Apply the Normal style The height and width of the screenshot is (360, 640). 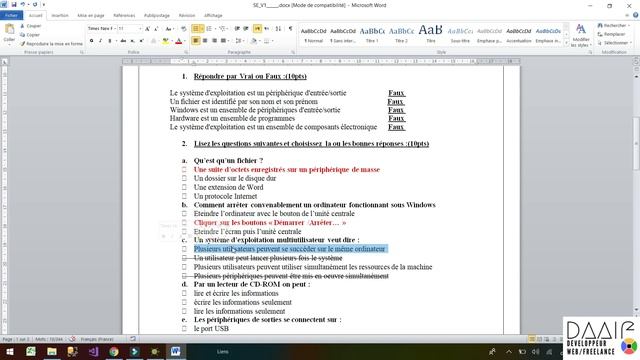[x=313, y=35]
